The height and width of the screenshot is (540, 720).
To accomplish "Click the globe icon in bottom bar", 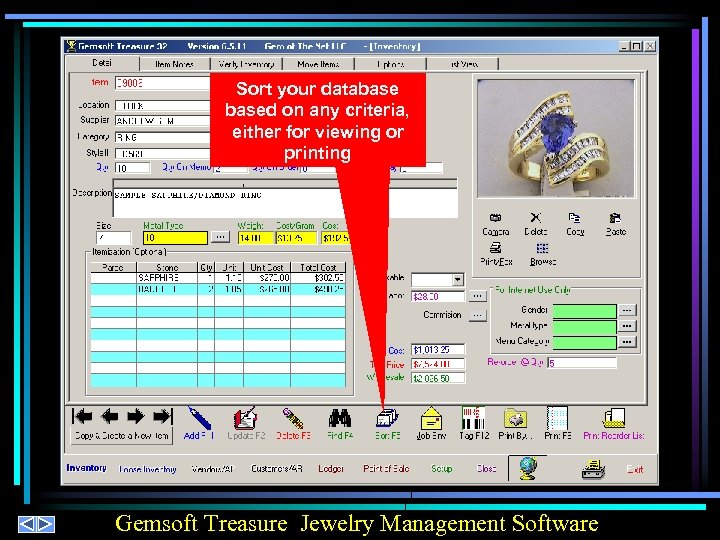I will click(528, 468).
